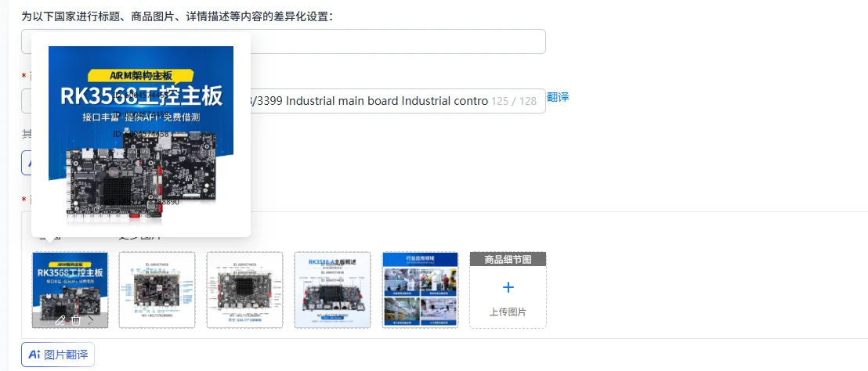868x371 pixels.
Task: Delete first image using trash icon
Action: 76,320
